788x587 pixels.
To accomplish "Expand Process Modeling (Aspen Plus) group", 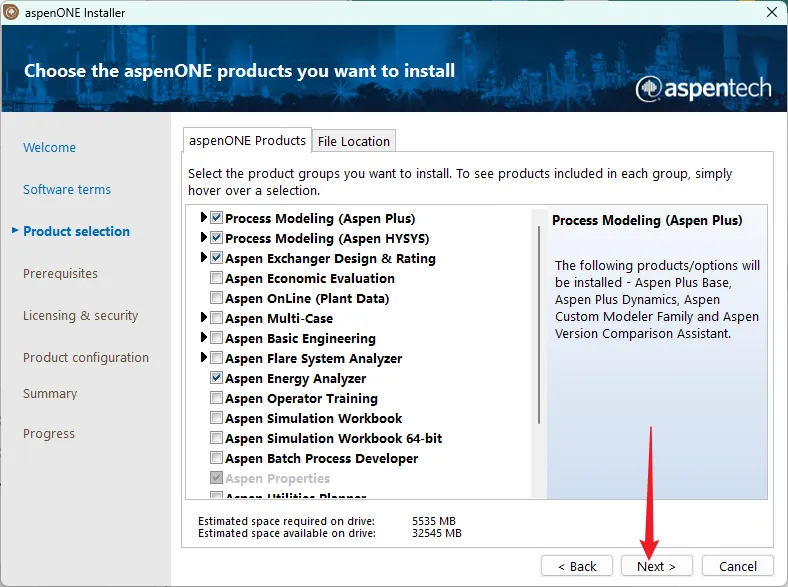I will coord(203,217).
